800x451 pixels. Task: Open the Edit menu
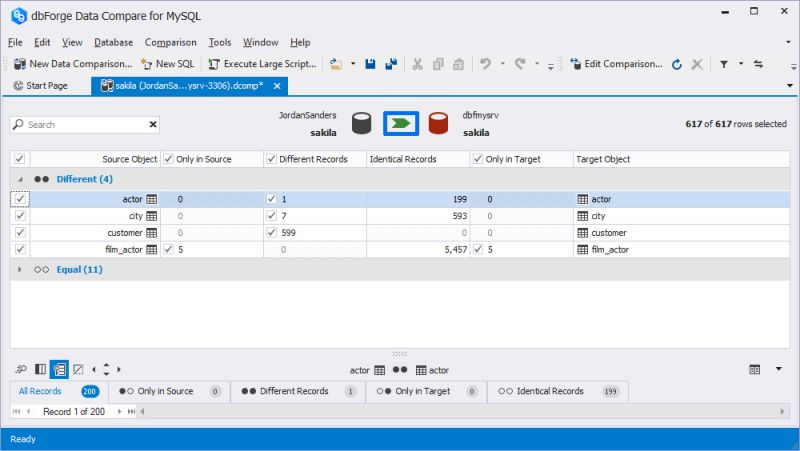(42, 42)
